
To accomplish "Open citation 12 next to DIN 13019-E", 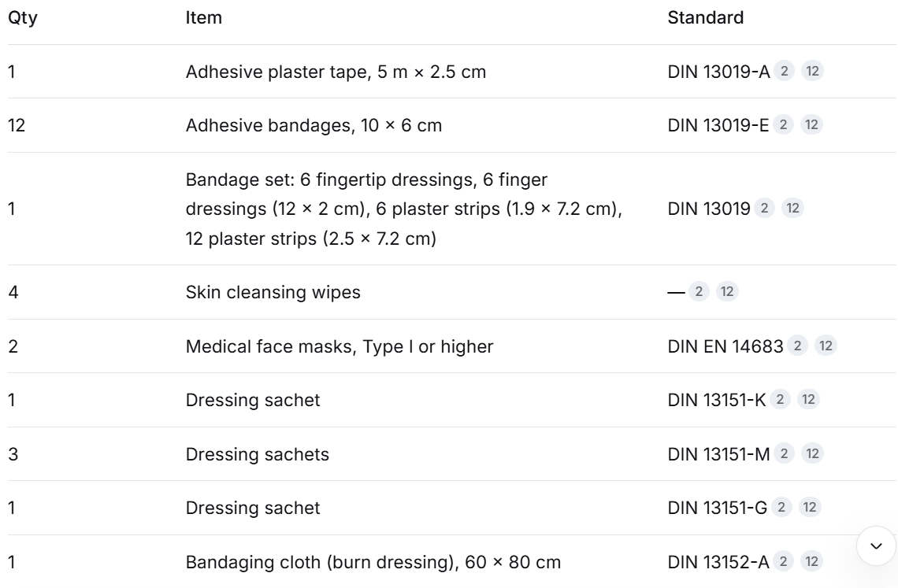I will pos(811,125).
